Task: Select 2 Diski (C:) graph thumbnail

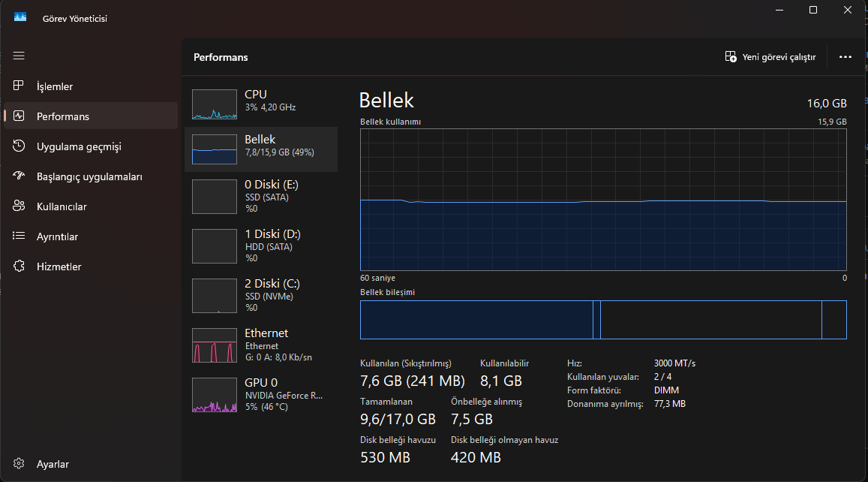Action: (x=215, y=296)
